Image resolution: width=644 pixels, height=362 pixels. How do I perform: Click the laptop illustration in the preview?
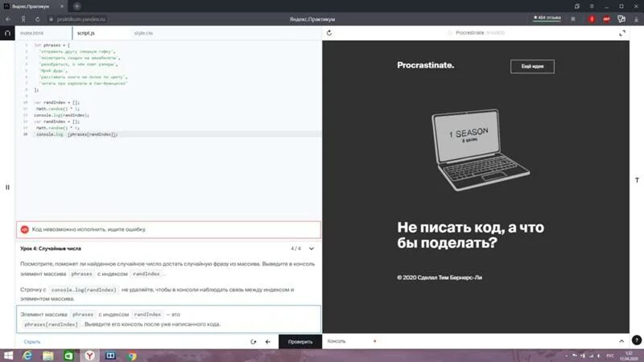pos(480,150)
